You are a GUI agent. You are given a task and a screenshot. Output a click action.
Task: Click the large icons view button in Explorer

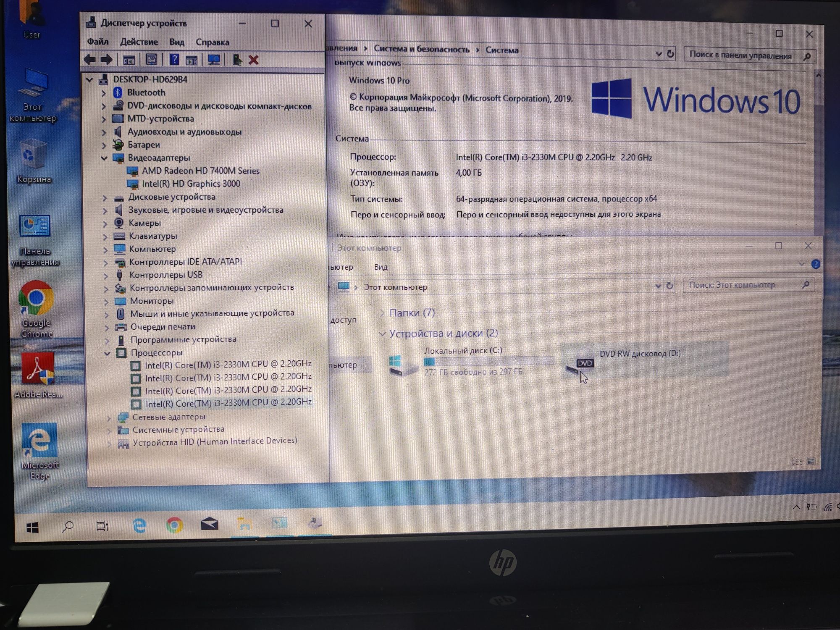[811, 462]
